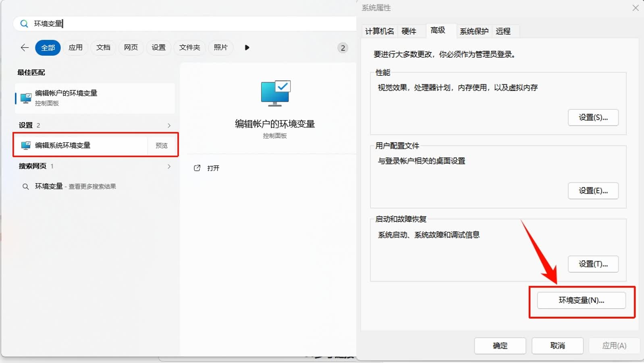Switch to the 硬件 tab

click(x=409, y=31)
